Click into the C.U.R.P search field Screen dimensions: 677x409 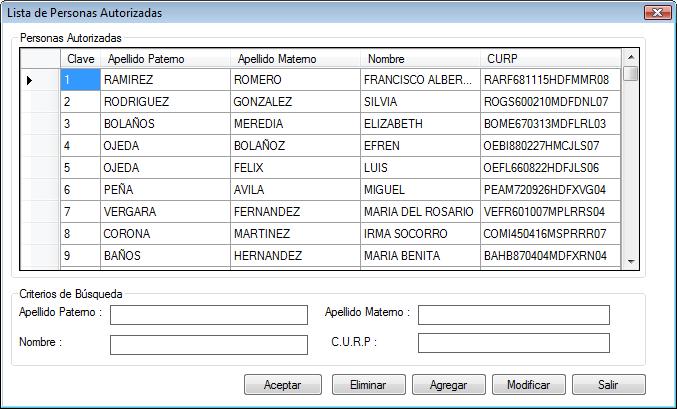click(513, 344)
